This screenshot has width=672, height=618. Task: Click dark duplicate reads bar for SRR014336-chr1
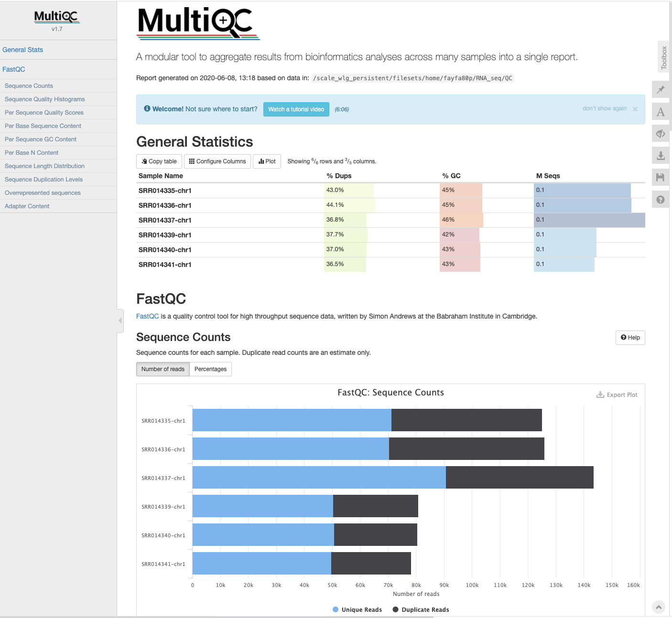(x=466, y=449)
